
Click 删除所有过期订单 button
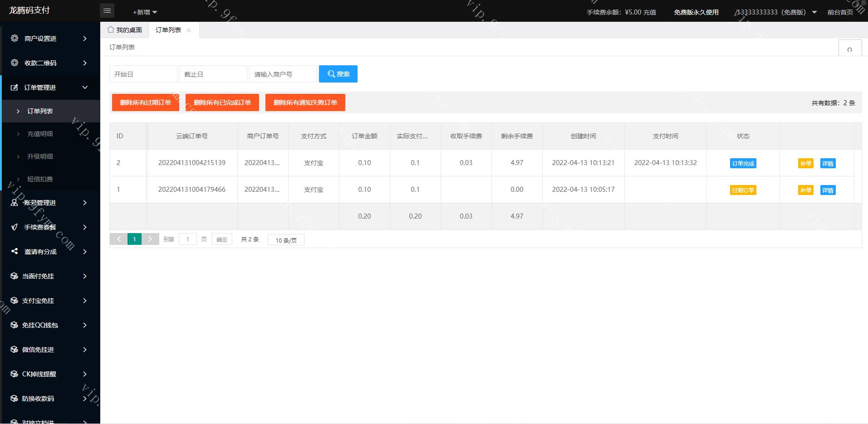[x=145, y=102]
